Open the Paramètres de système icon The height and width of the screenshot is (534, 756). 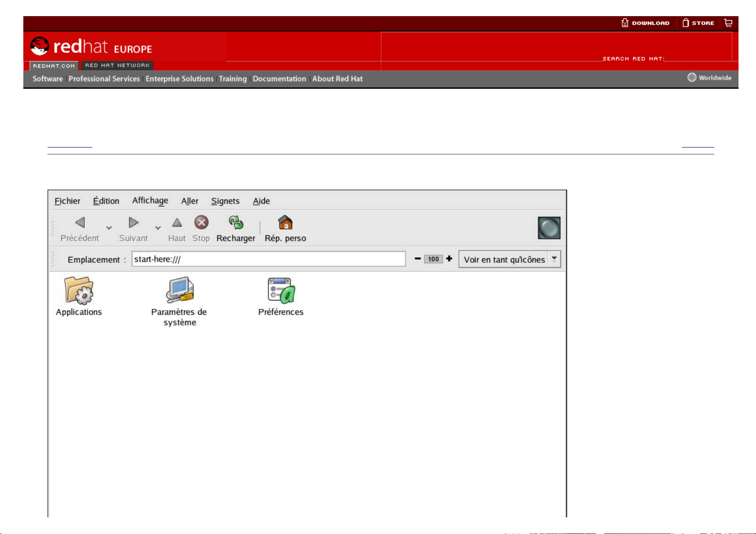point(179,290)
